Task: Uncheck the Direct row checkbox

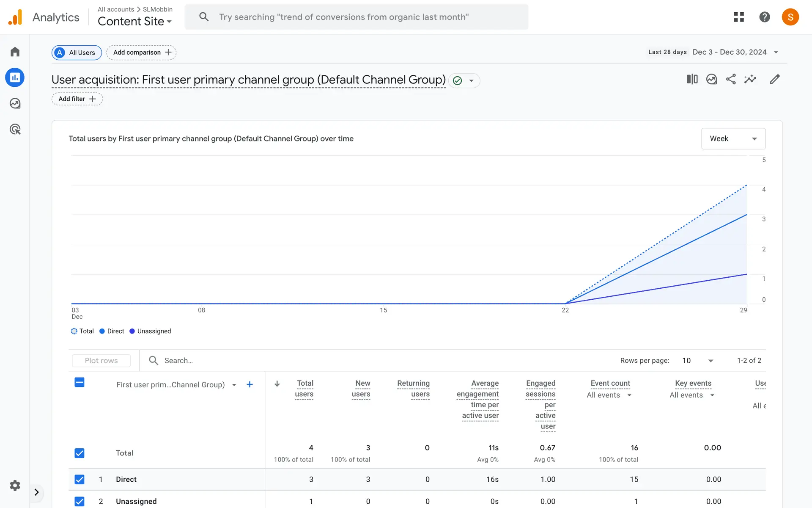Action: (x=80, y=479)
